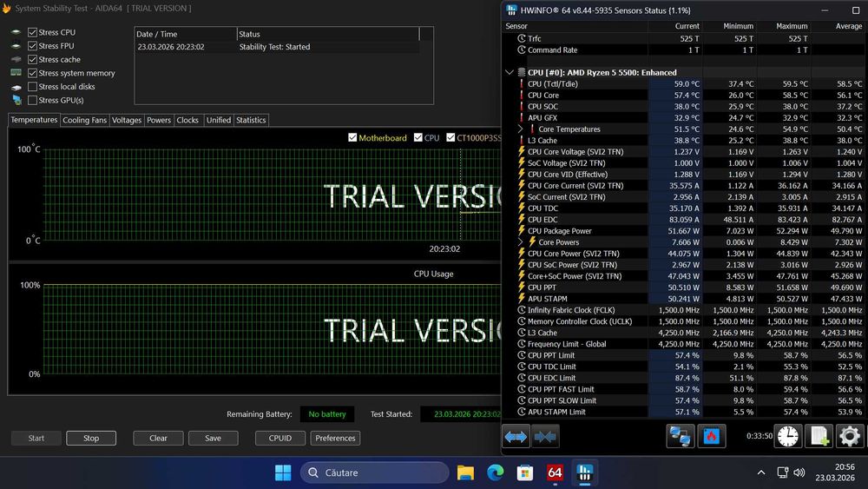Open AIDA64 Preferences

coord(335,438)
